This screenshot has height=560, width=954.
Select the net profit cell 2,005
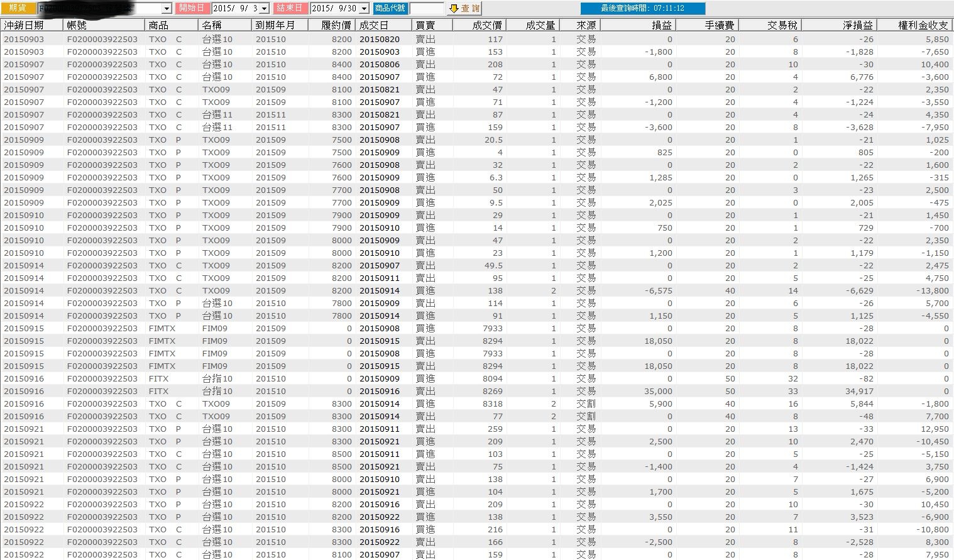coord(862,202)
